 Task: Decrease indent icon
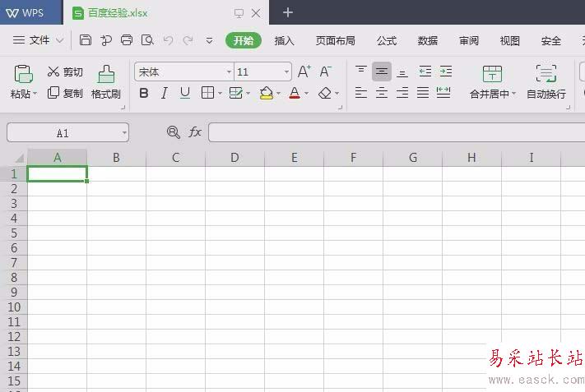pos(425,71)
